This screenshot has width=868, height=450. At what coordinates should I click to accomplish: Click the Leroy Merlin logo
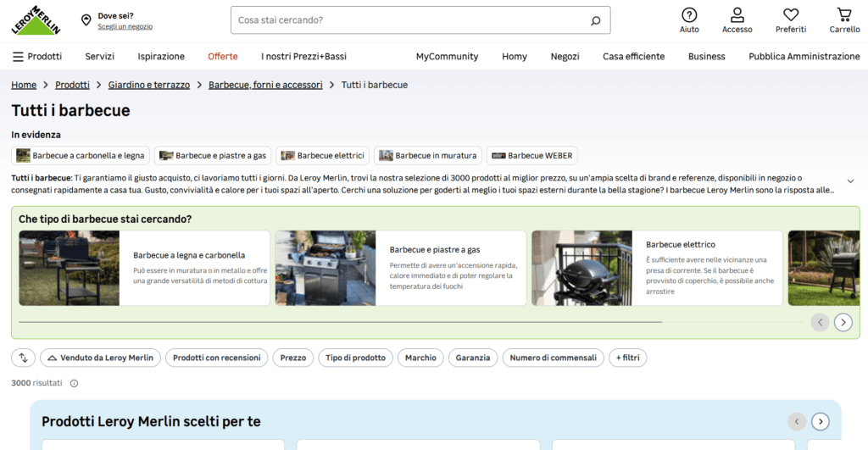(x=36, y=20)
